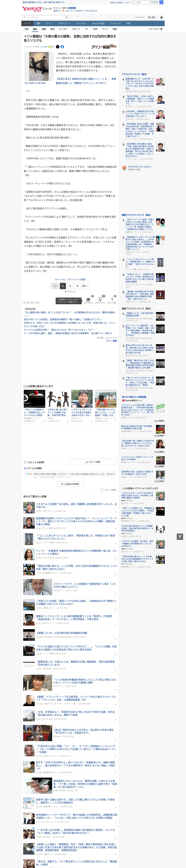The width and height of the screenshot is (186, 868).
Task: Click the もっと見る(168件) button
Action: point(70,484)
